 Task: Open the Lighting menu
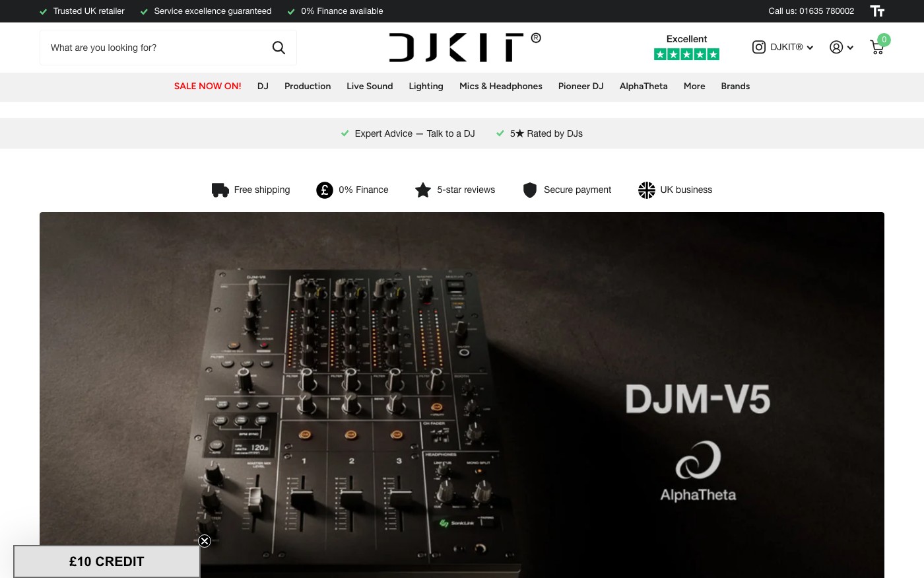pos(426,86)
